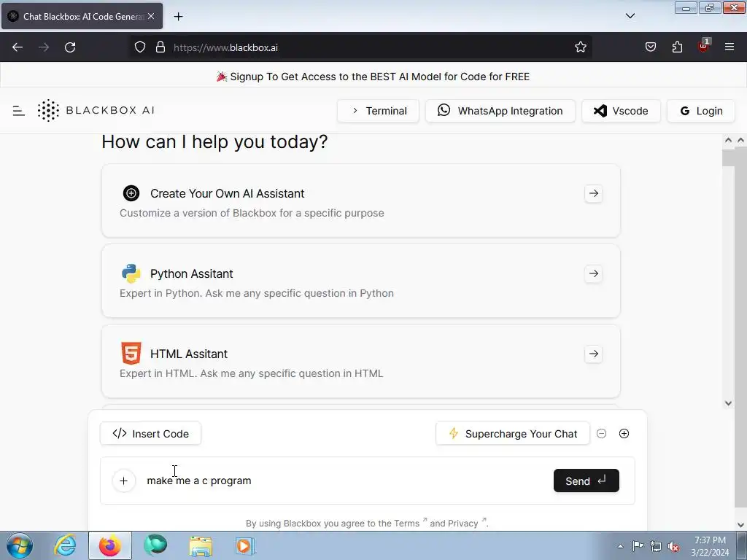Viewport: 747px width, 560px height.
Task: Open the network tray icon
Action: (656, 547)
